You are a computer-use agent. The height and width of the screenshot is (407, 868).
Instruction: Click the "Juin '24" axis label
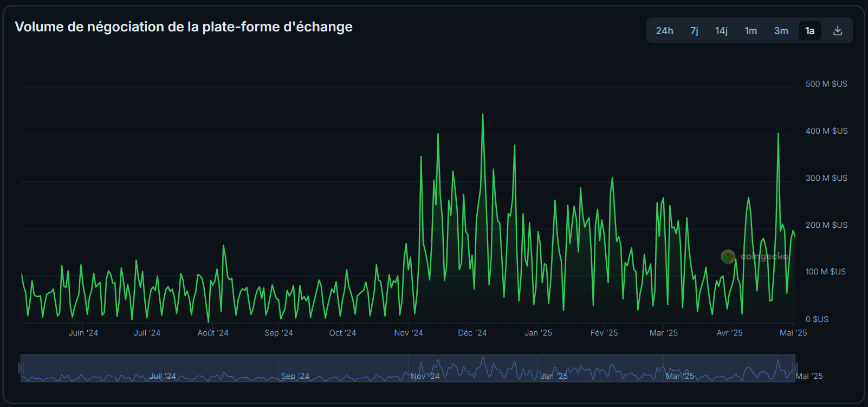click(x=83, y=333)
